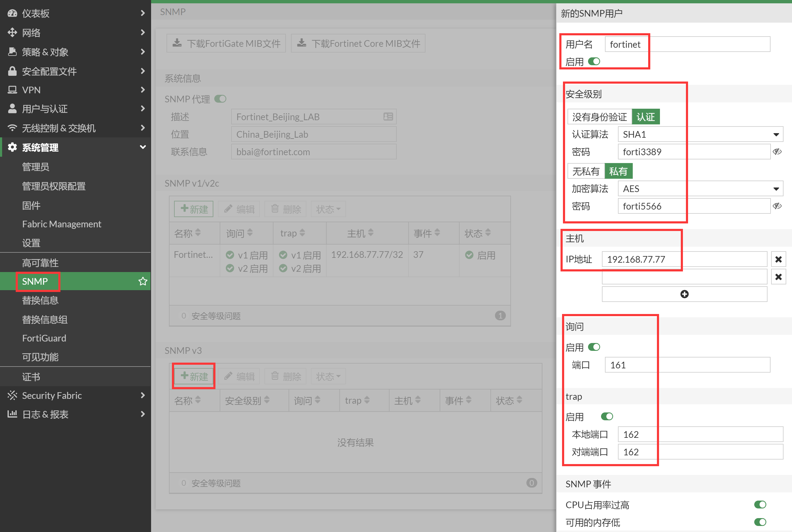This screenshot has width=792, height=532.
Task: Click download icon for Fortinet Core MIB
Action: click(302, 43)
